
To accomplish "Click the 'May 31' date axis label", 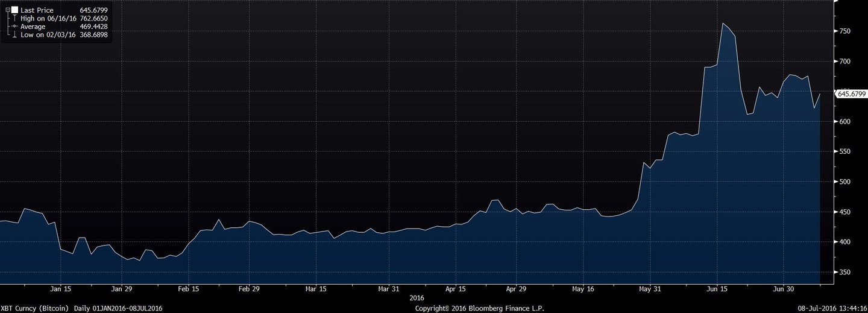I will (650, 289).
